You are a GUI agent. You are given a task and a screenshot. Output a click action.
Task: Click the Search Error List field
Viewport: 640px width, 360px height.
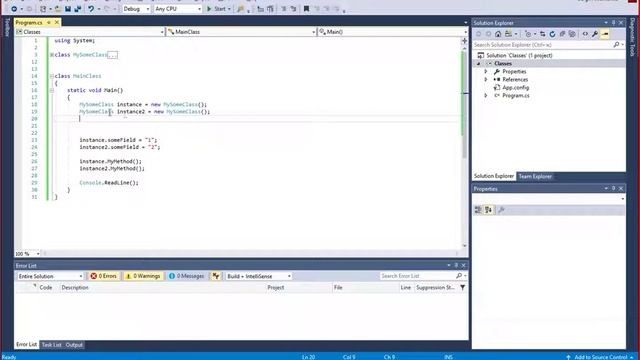(417, 276)
